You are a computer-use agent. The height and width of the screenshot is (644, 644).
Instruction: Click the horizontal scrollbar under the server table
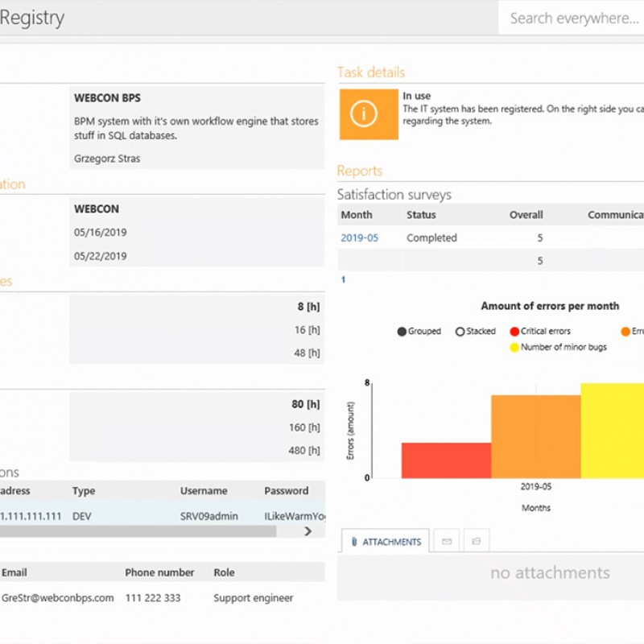tap(137, 531)
